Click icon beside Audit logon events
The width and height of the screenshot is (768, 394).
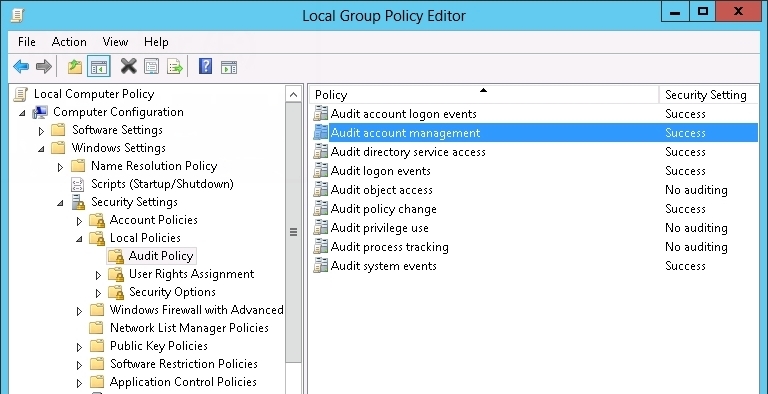point(320,171)
